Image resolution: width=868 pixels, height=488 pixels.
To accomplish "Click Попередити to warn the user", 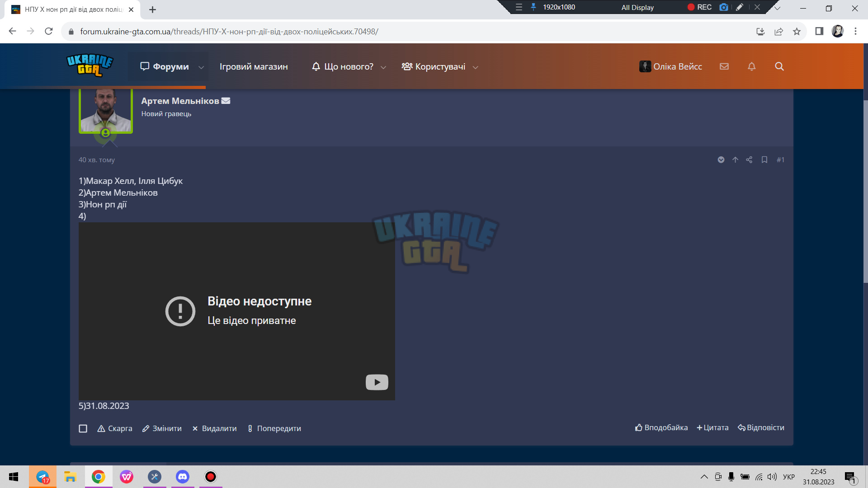I will 274,428.
